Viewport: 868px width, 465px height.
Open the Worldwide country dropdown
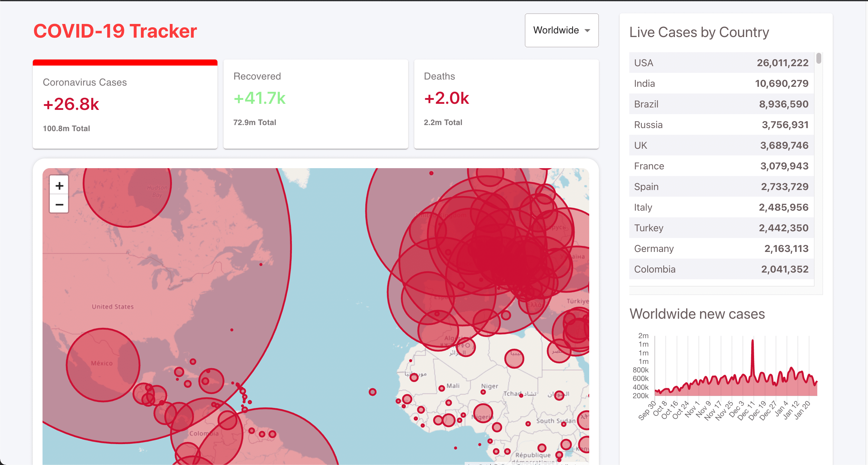(561, 30)
